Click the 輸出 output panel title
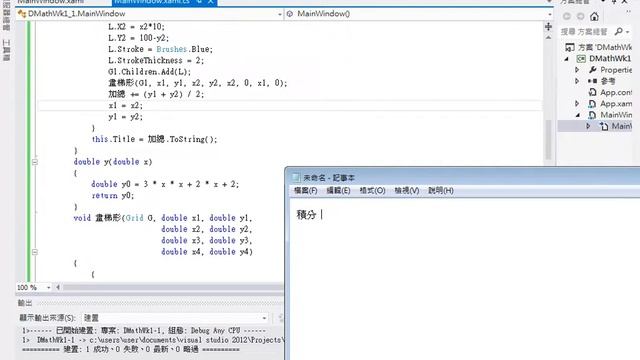This screenshot has width=640, height=360. [x=25, y=303]
